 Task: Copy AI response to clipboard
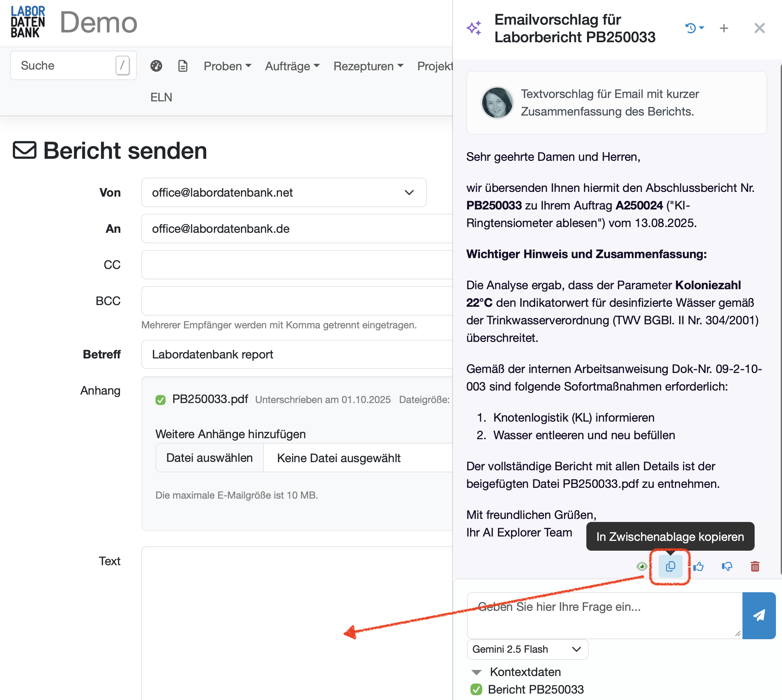pos(670,566)
